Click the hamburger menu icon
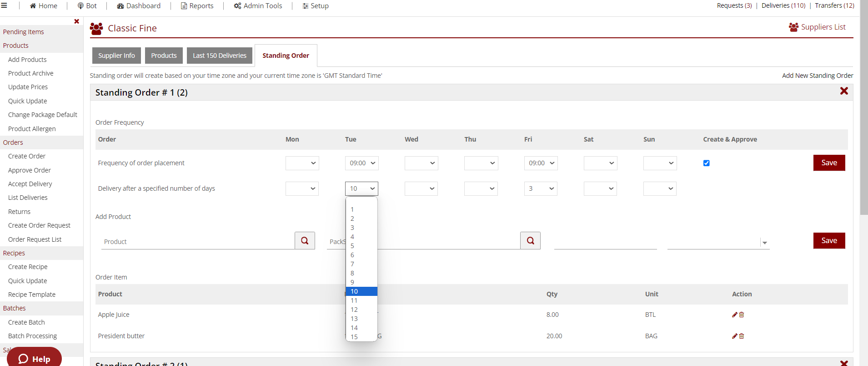 [x=4, y=6]
